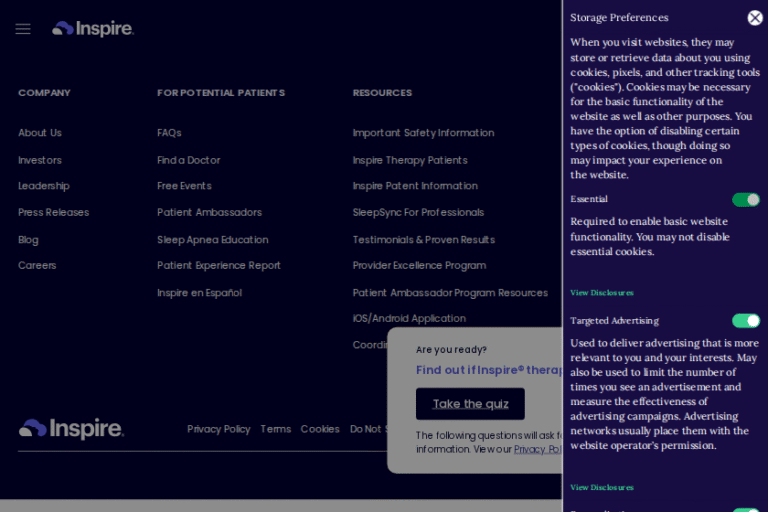Open the hamburger navigation menu
768x512 pixels.
click(23, 29)
